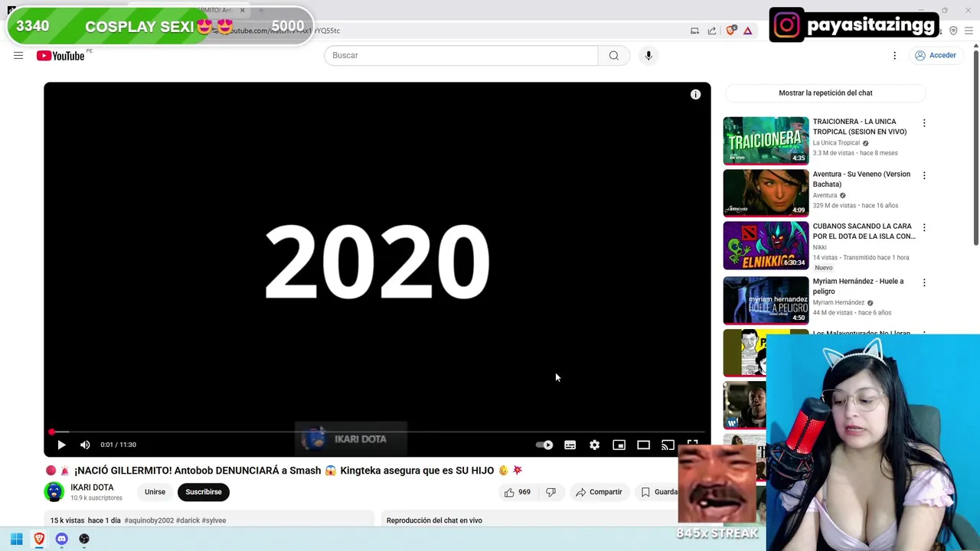Image resolution: width=980 pixels, height=551 pixels.
Task: Open Brave browser from taskbar
Action: click(x=39, y=539)
